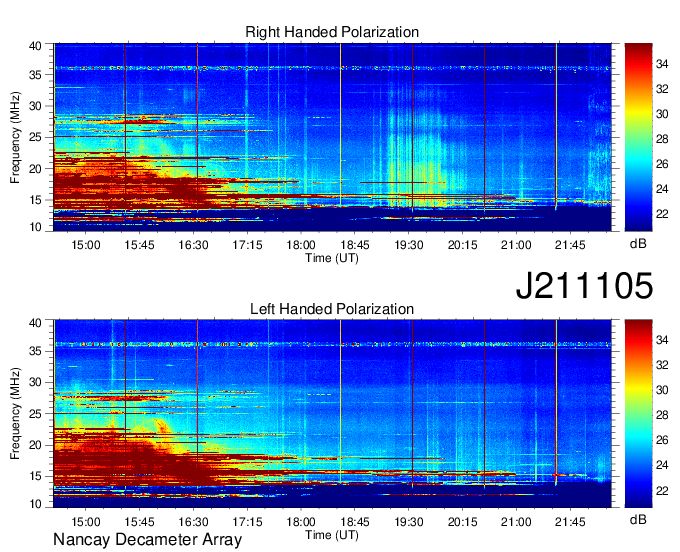Click the 21:45 tick label on top plot
This screenshot has height=552, width=680.
tap(570, 245)
